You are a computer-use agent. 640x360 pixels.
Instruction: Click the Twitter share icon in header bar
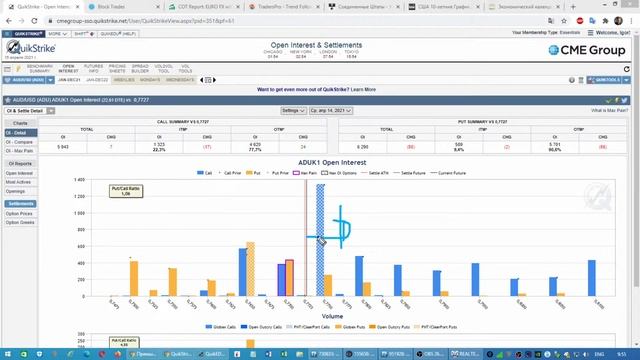624,100
